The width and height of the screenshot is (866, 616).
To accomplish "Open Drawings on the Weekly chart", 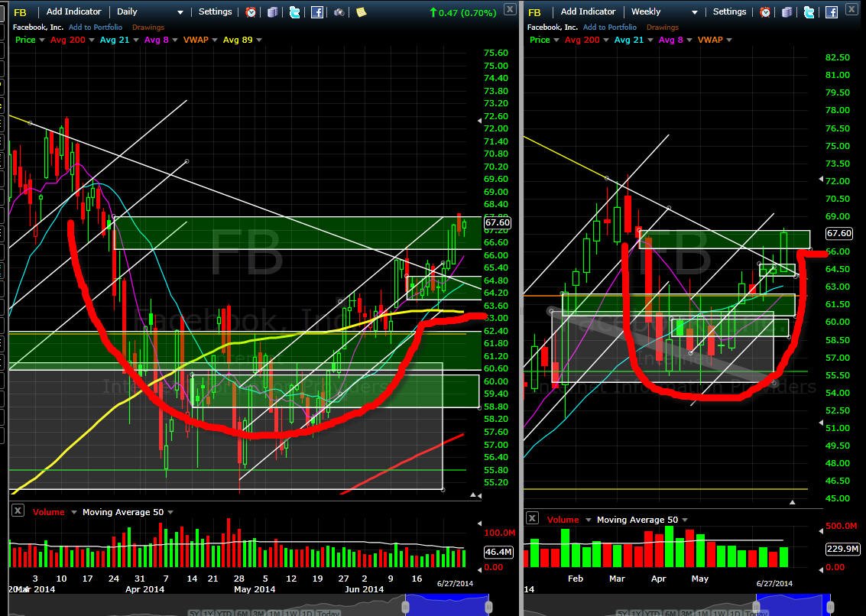I will 663,27.
